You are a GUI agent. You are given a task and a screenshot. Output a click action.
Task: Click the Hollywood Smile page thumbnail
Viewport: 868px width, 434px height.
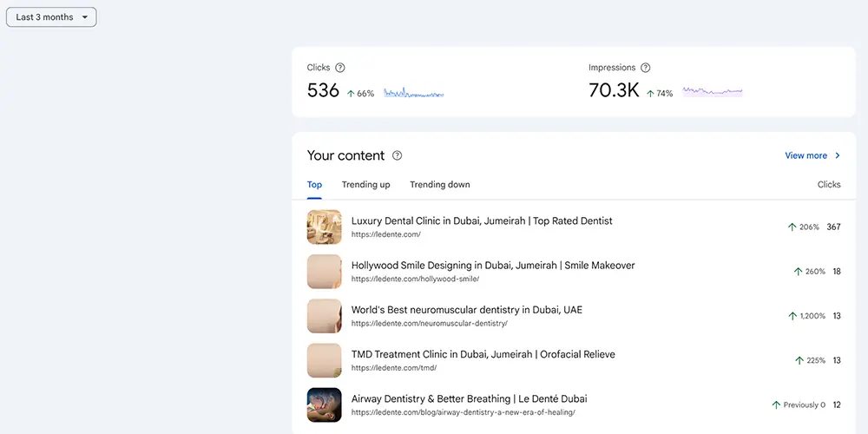(x=325, y=271)
